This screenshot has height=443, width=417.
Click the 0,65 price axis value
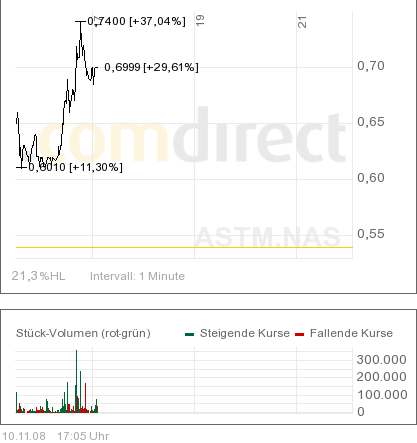coord(371,122)
